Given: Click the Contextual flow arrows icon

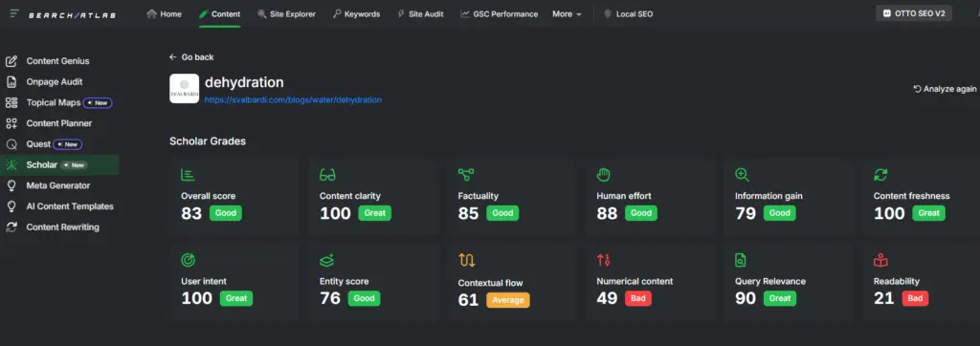Looking at the screenshot, I should click(x=466, y=260).
